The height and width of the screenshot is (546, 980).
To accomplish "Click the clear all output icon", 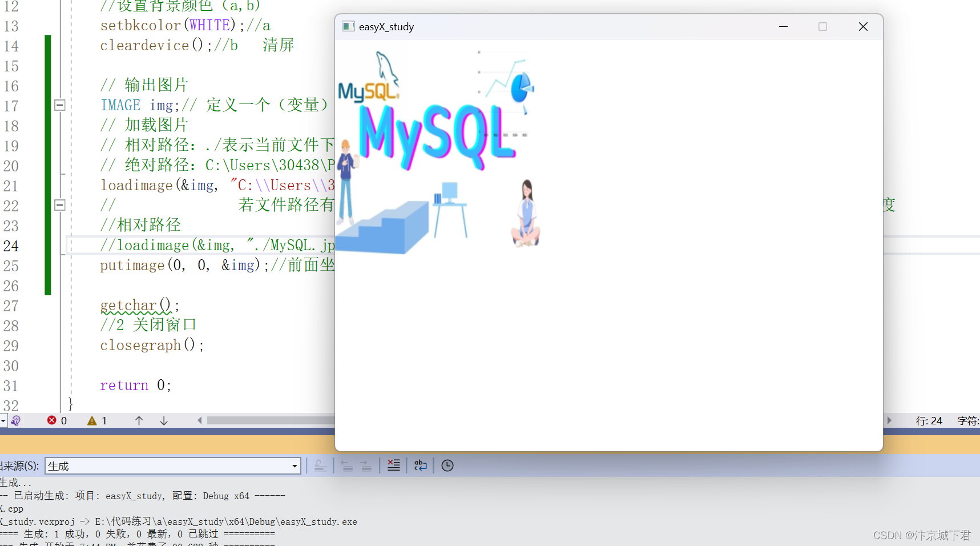I will click(x=394, y=465).
